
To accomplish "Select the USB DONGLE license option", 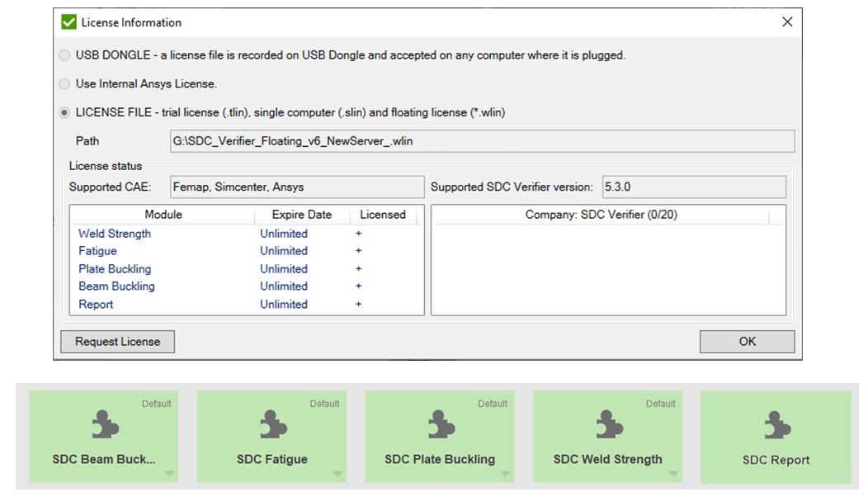I will 64,54.
